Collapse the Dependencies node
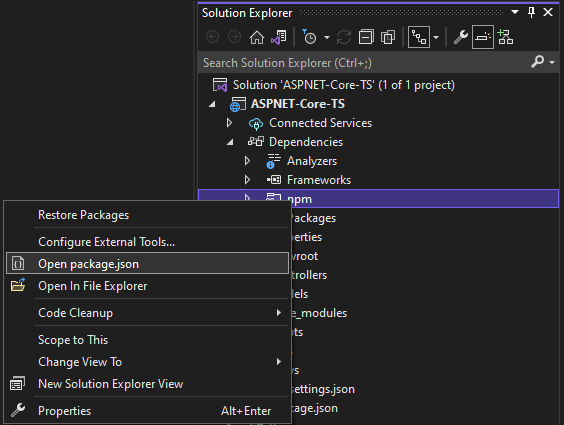 [230, 142]
